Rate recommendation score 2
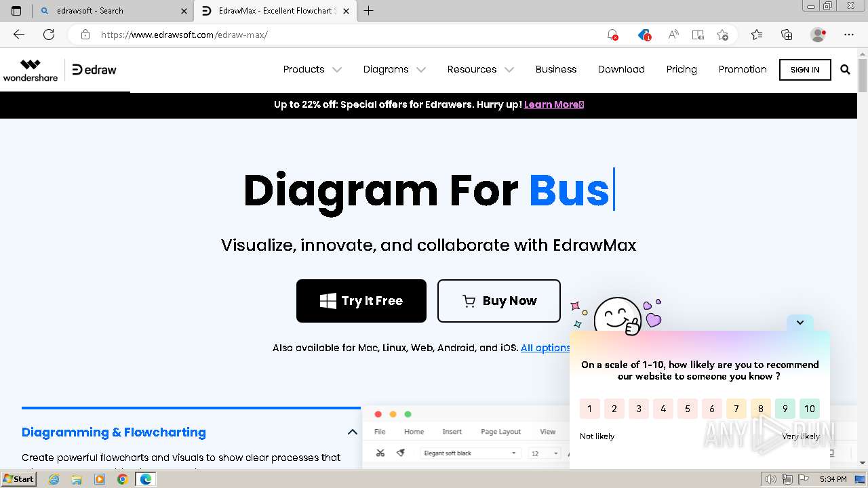This screenshot has height=488, width=868. [x=614, y=409]
